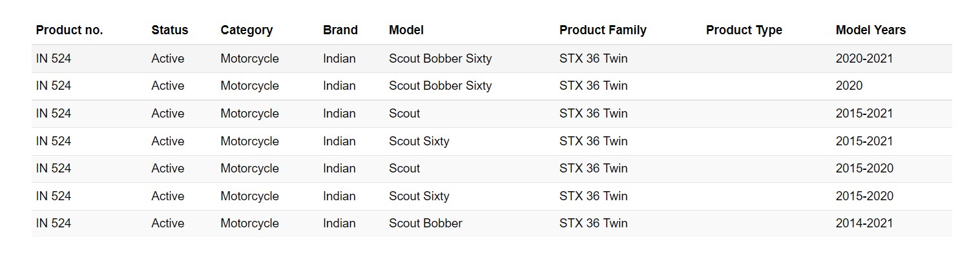The width and height of the screenshot is (980, 259).
Task: Click the Model column header
Action: [x=406, y=30]
